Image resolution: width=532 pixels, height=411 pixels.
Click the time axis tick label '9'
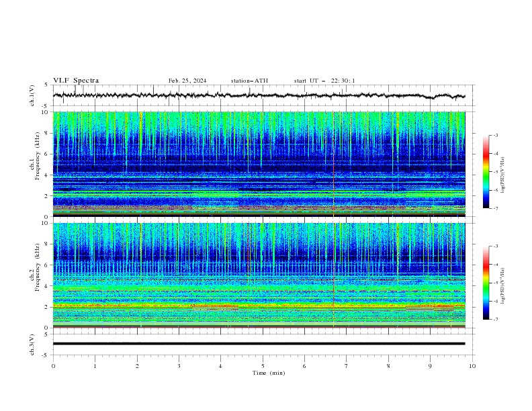point(430,366)
